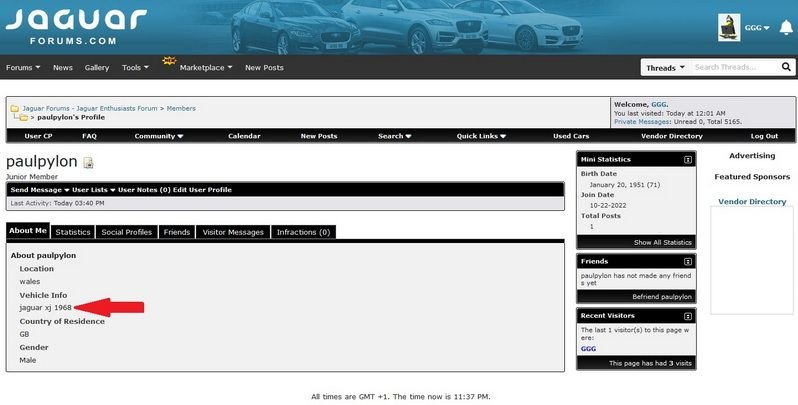
Task: Open the Forums menu
Action: [23, 68]
